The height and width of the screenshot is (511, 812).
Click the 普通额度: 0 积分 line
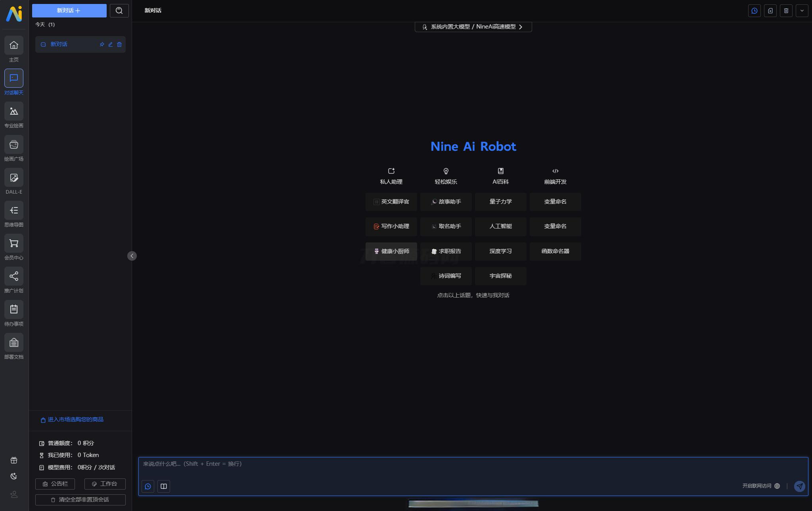pyautogui.click(x=67, y=443)
